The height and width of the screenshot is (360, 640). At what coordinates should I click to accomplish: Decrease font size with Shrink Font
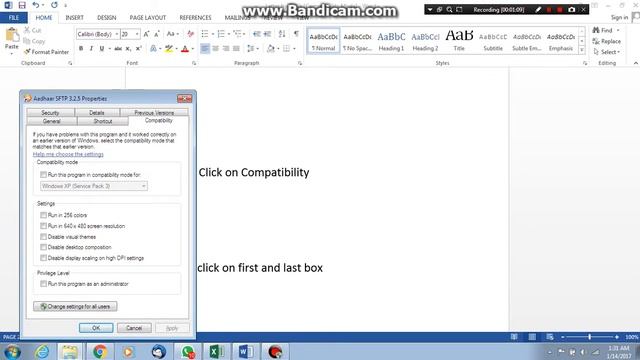pos(156,34)
